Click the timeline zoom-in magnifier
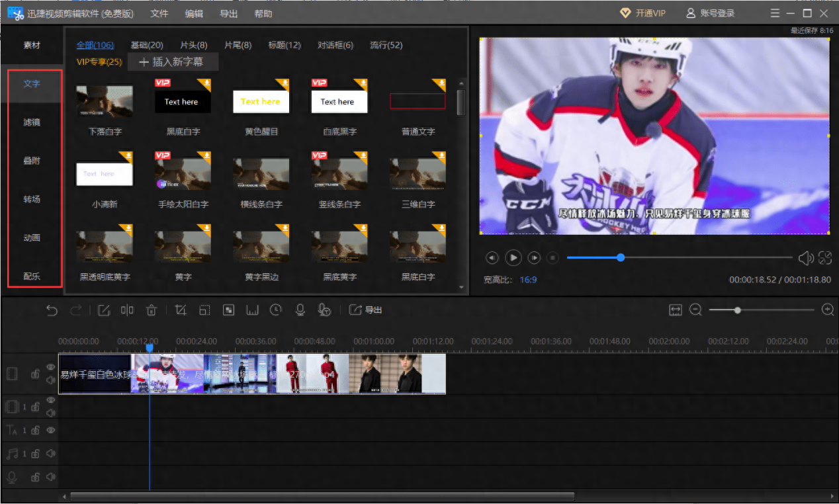This screenshot has height=504, width=839. (x=827, y=310)
